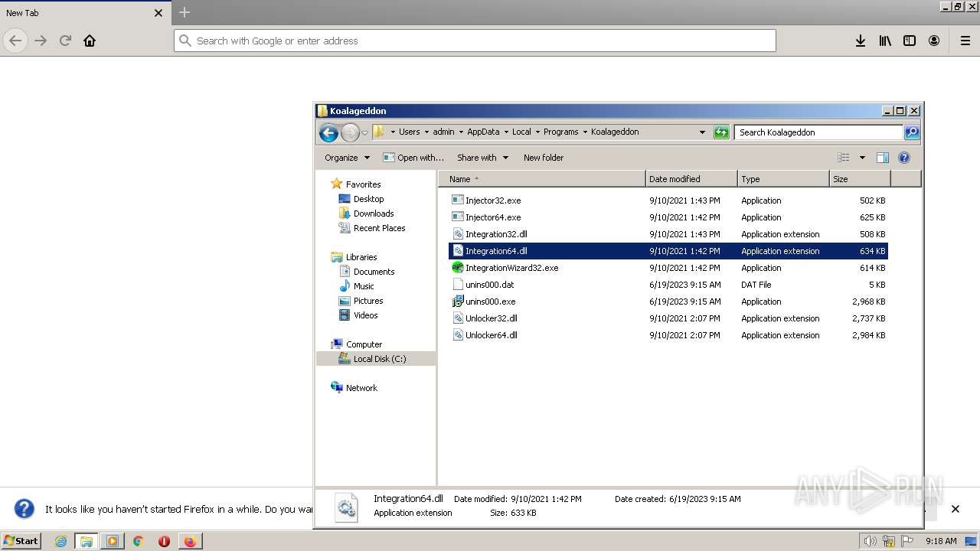The height and width of the screenshot is (551, 980).
Task: Open Firefox hamburger menu
Action: pos(965,41)
